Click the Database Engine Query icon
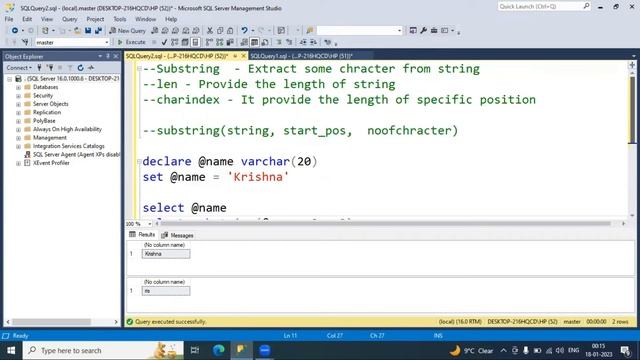 point(155,31)
